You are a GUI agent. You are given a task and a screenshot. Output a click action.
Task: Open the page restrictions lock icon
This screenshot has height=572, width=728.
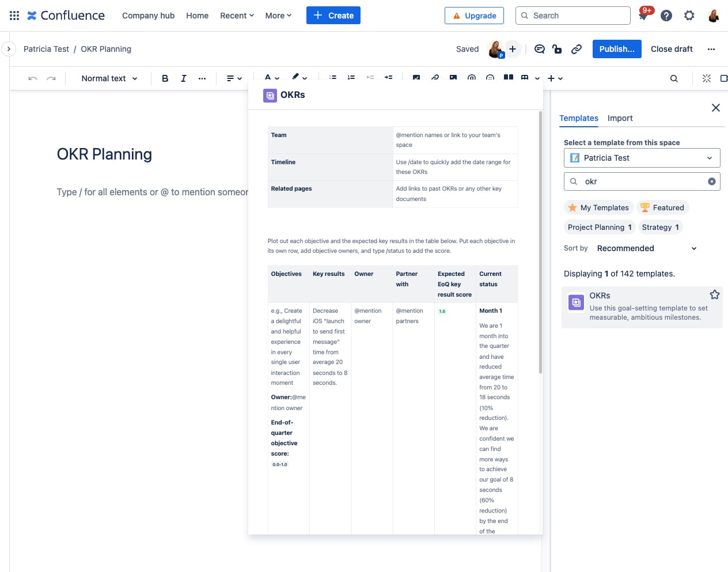[557, 49]
